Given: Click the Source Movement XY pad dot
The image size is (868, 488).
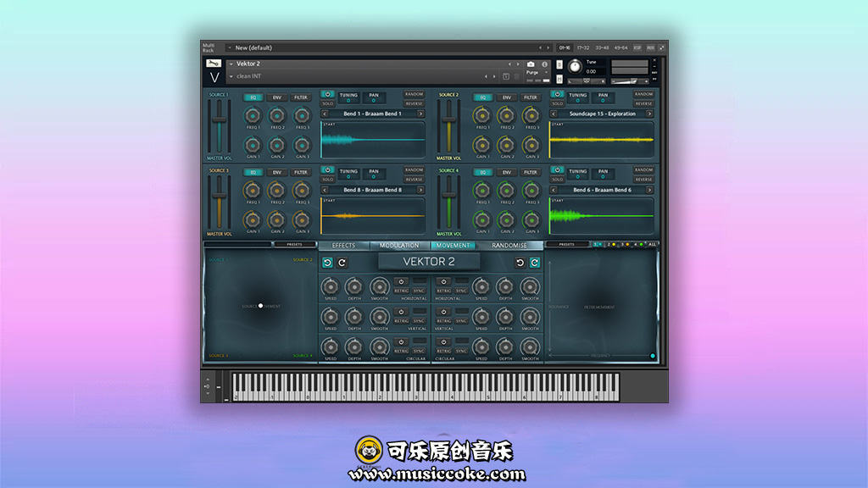Looking at the screenshot, I should click(x=261, y=305).
